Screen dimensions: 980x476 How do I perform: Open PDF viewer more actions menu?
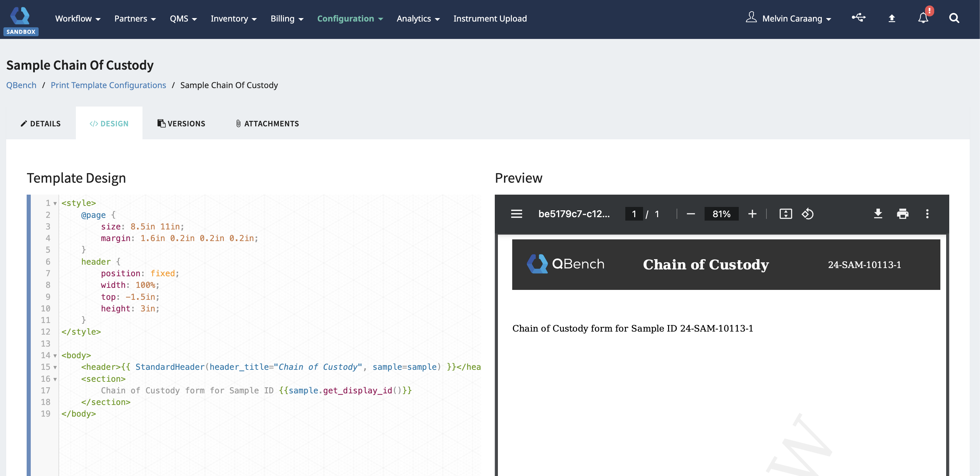pyautogui.click(x=927, y=214)
